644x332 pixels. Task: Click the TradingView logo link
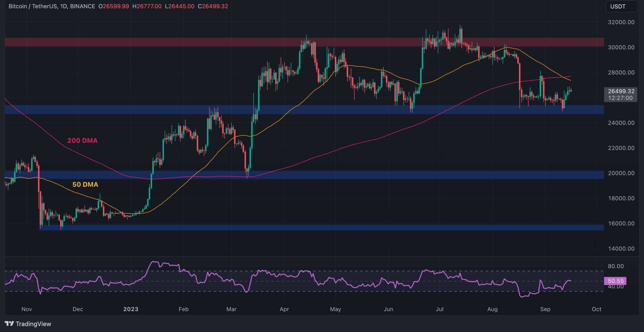tap(28, 324)
